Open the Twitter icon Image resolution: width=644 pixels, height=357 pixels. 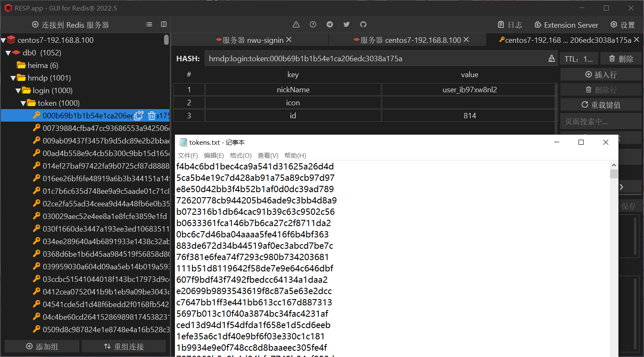347,24
